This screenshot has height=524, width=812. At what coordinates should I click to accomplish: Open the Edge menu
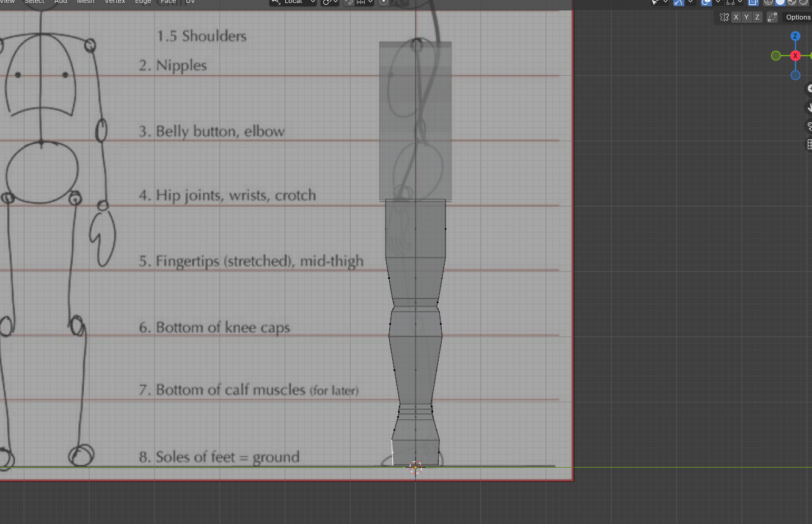143,2
